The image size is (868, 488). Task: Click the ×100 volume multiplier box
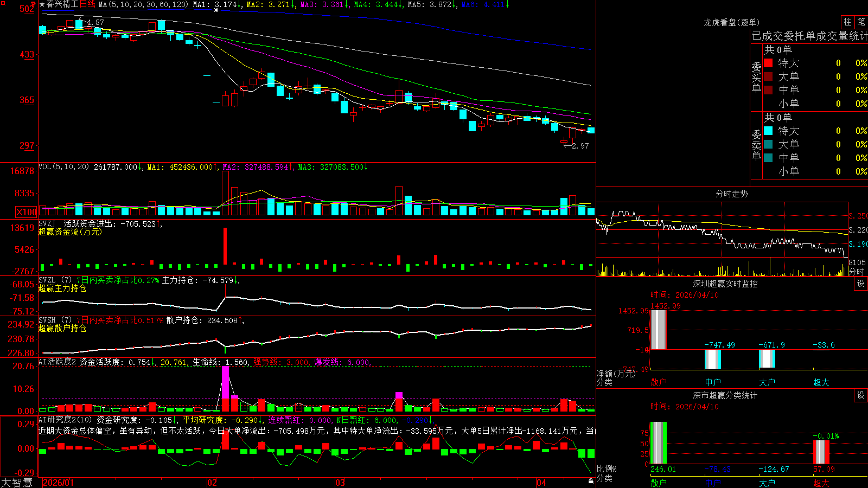tap(27, 212)
